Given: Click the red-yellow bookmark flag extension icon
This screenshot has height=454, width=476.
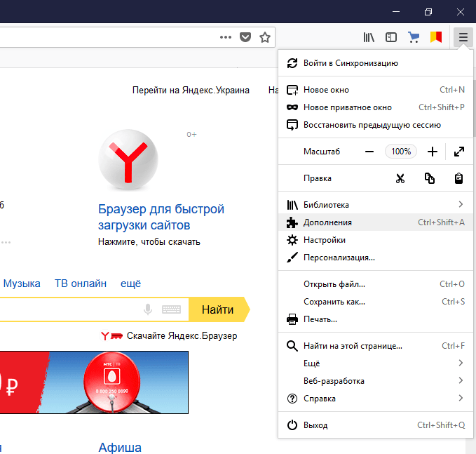Looking at the screenshot, I should [x=436, y=37].
